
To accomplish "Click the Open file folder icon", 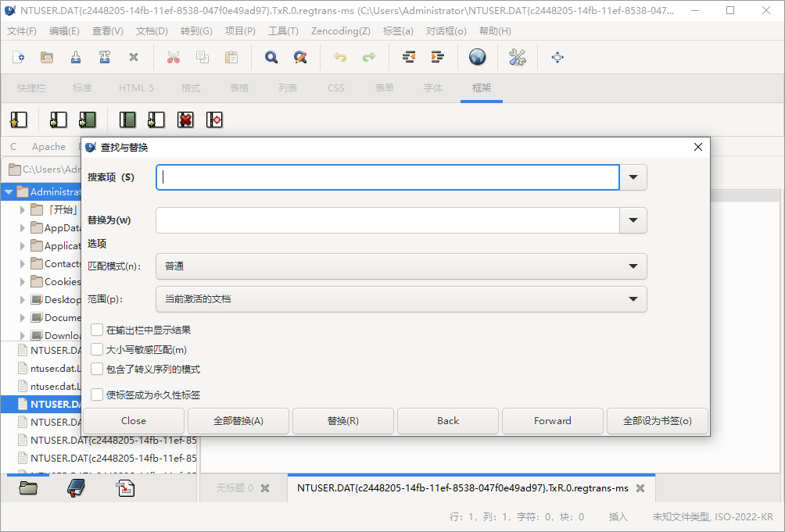I will [x=47, y=57].
